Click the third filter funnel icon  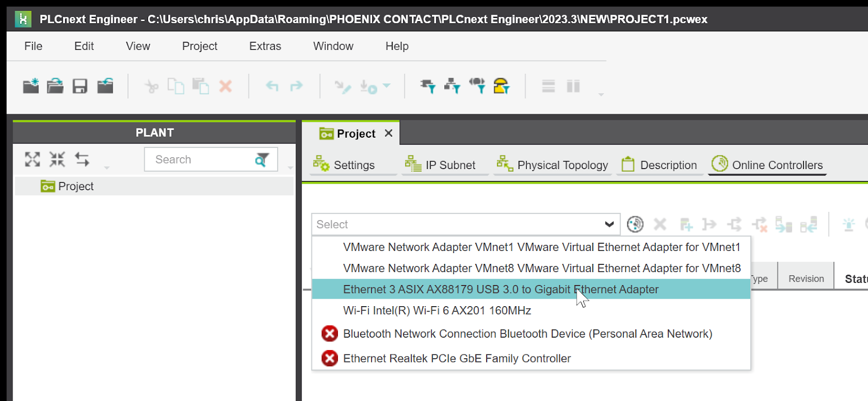coord(477,86)
